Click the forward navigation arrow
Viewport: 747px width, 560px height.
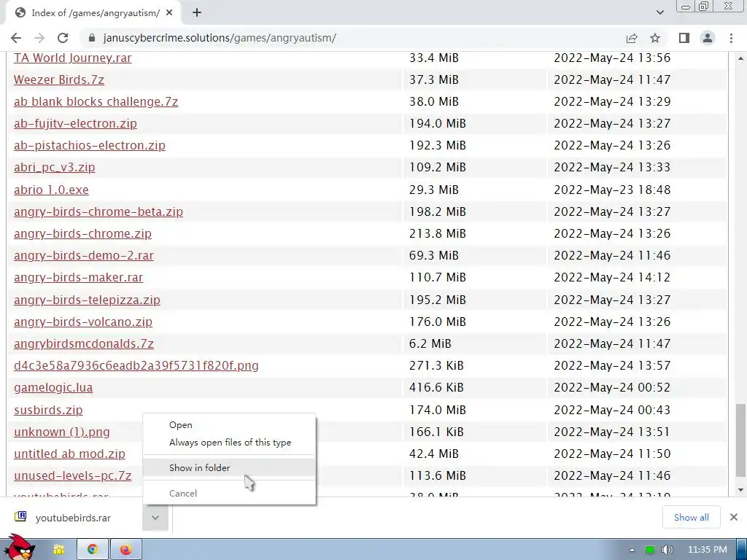tap(39, 38)
